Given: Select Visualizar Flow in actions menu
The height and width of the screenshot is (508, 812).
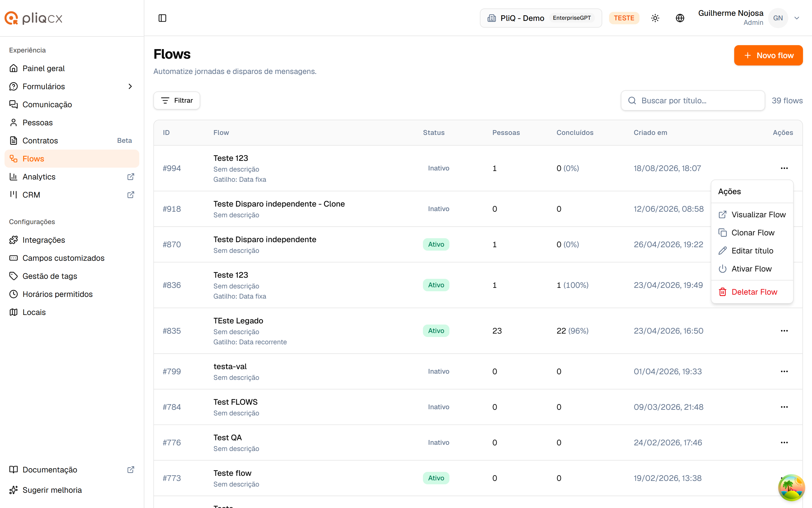Looking at the screenshot, I should (752, 214).
